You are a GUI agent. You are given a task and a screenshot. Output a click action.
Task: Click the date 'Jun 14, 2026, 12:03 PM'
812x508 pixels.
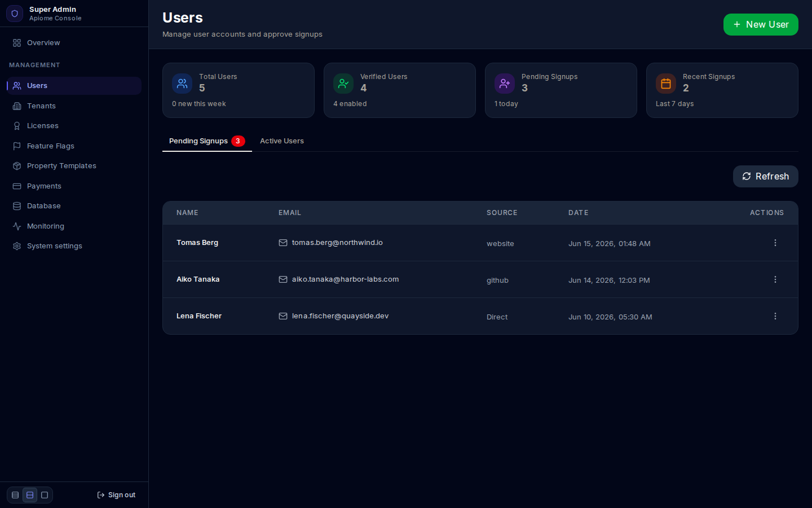tap(609, 281)
